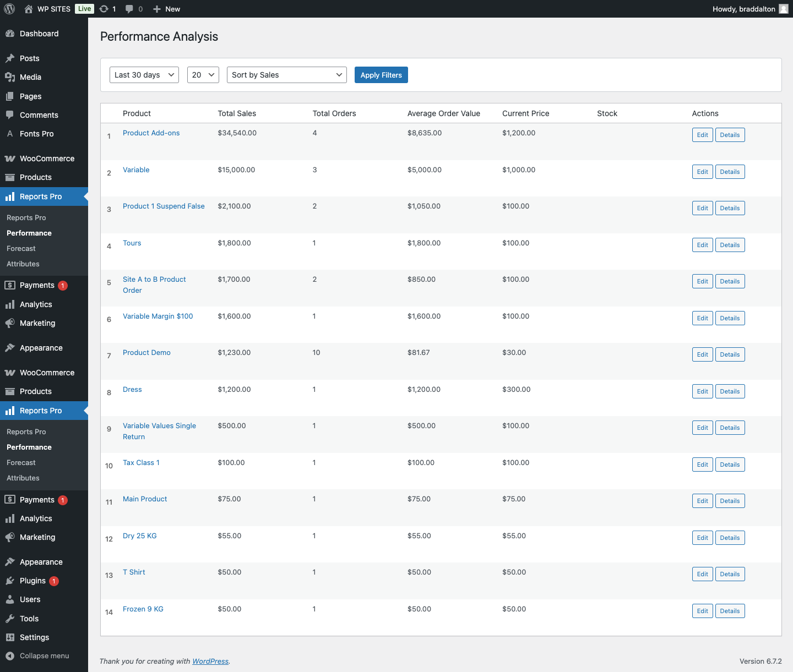This screenshot has width=793, height=672.
Task: Click the Plugins icon in the sidebar
Action: click(10, 581)
